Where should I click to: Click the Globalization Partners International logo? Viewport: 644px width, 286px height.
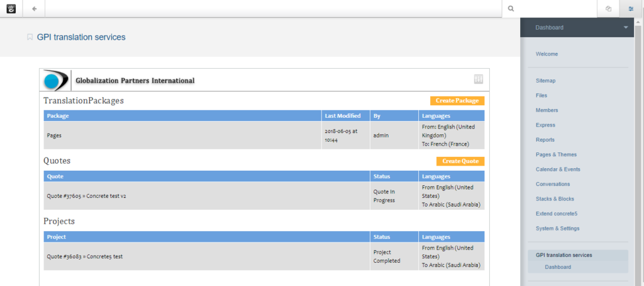click(57, 81)
